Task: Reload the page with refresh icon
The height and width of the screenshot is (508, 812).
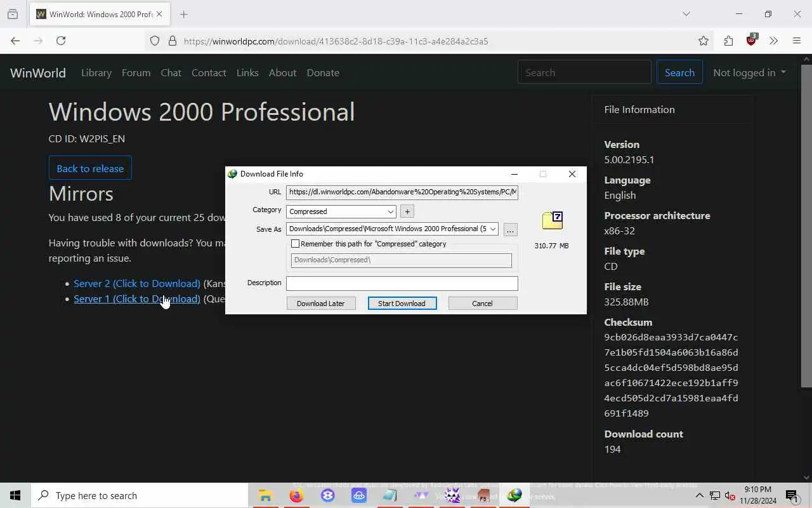Action: click(x=61, y=41)
